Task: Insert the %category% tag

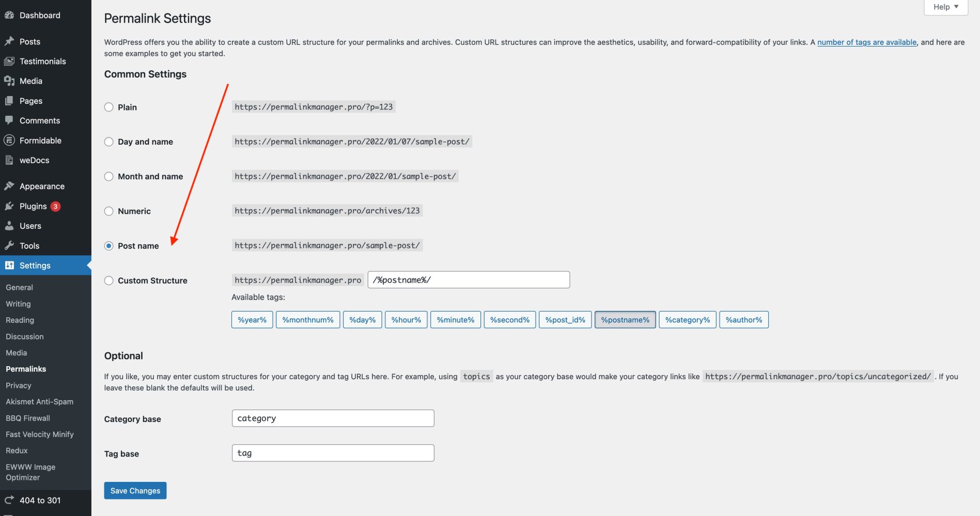Action: (x=687, y=319)
